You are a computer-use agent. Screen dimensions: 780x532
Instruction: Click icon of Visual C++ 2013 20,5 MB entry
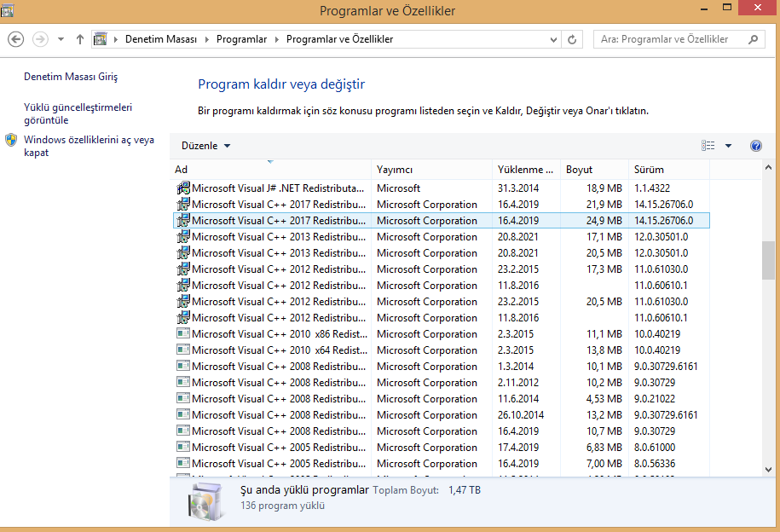click(x=183, y=253)
